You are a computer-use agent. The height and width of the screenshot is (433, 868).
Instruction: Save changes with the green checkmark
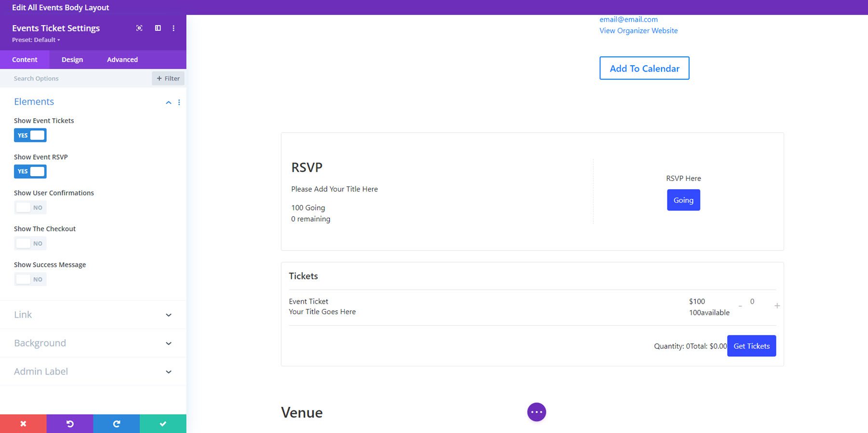click(x=163, y=423)
